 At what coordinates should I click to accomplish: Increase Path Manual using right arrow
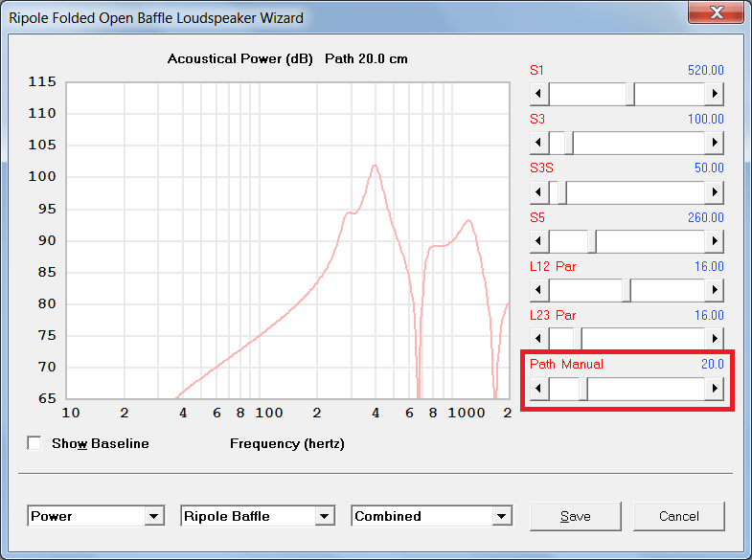point(714,389)
